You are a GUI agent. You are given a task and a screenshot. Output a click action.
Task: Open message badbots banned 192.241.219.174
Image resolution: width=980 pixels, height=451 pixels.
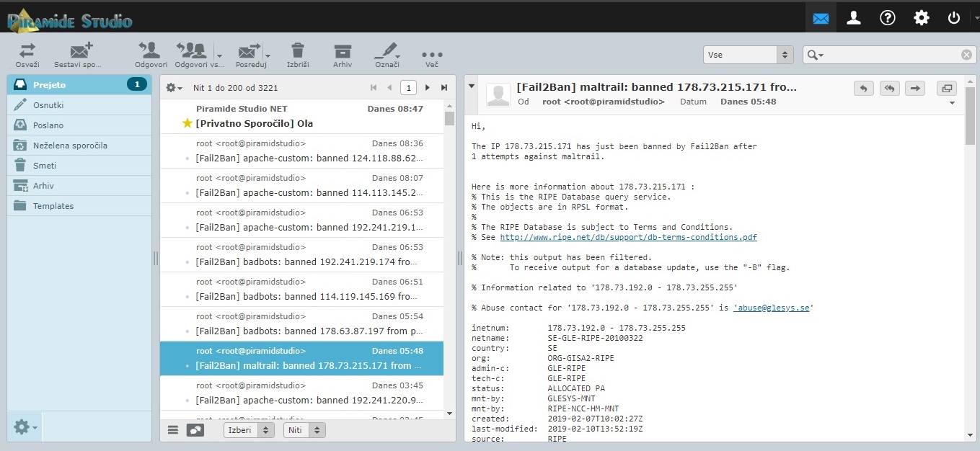point(301,255)
